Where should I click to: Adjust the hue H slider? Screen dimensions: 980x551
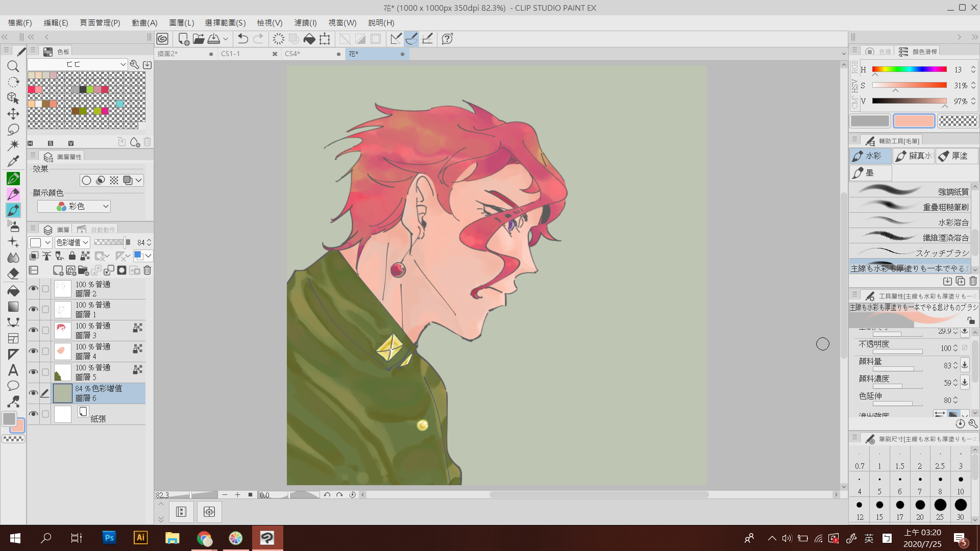tap(909, 69)
